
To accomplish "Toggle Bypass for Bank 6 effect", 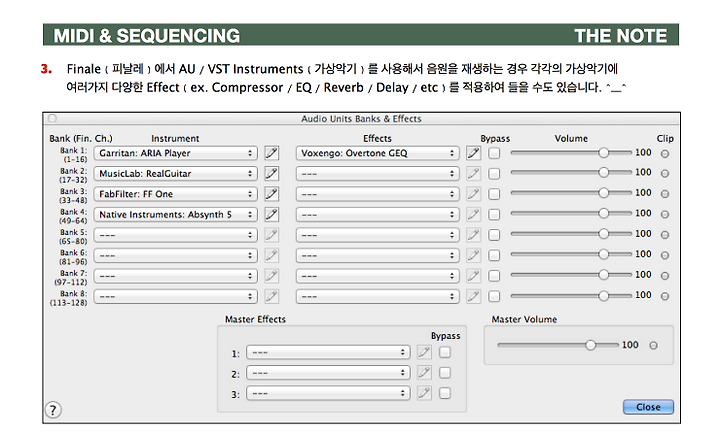I will point(494,255).
